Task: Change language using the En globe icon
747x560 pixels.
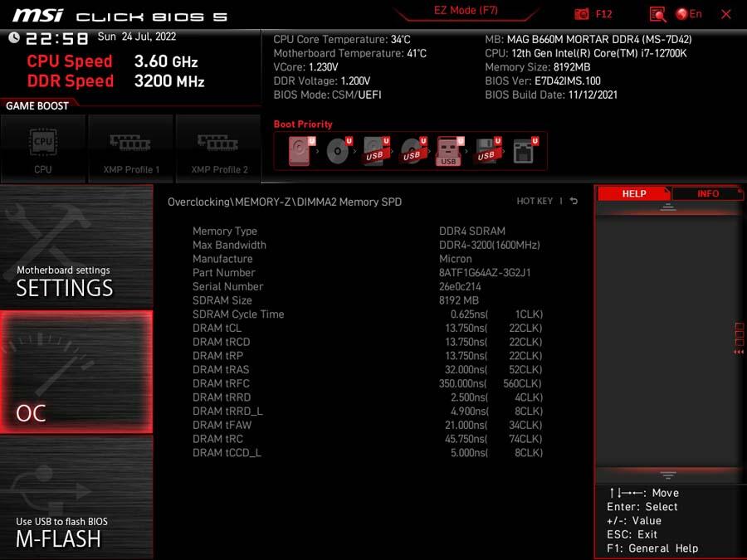Action: pos(689,14)
